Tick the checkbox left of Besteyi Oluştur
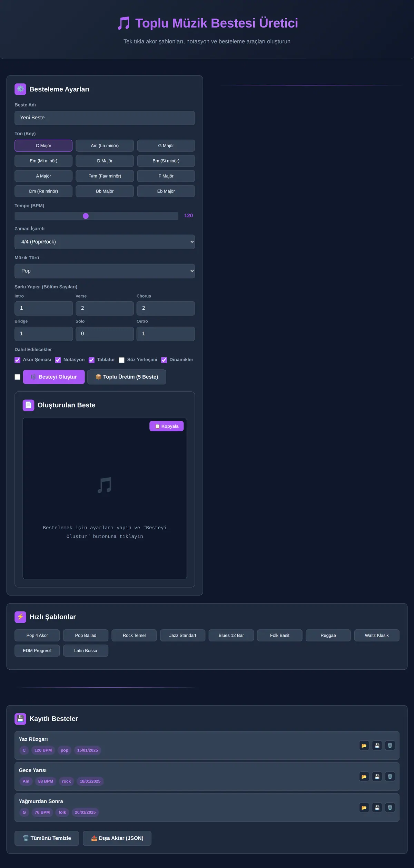This screenshot has width=414, height=868. click(18, 377)
